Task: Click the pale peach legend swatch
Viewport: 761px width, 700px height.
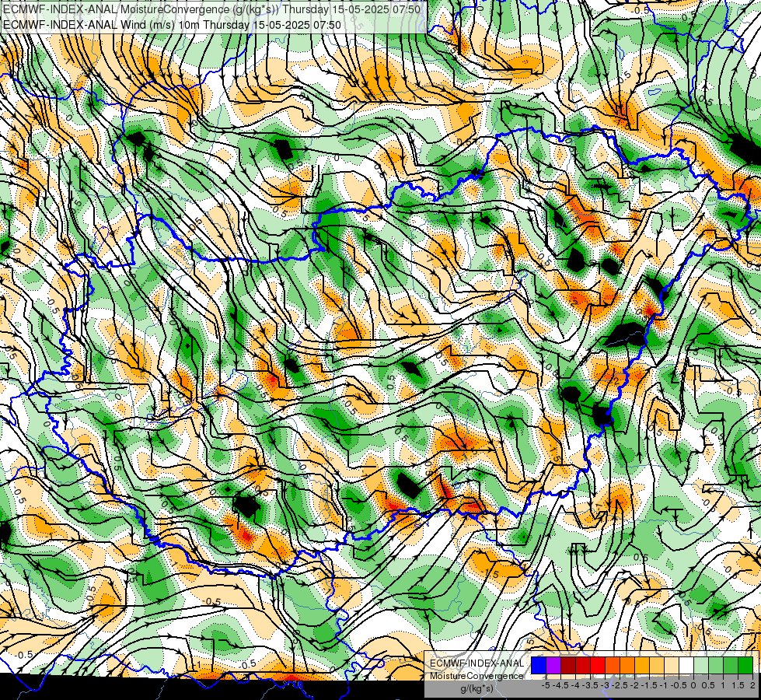Action: pos(671,665)
